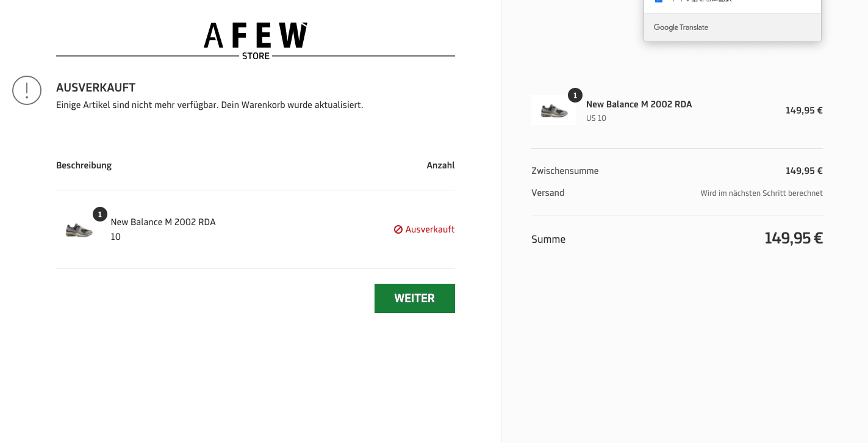This screenshot has width=868, height=443.
Task: Click the shipping calculated next step note
Action: tap(761, 193)
